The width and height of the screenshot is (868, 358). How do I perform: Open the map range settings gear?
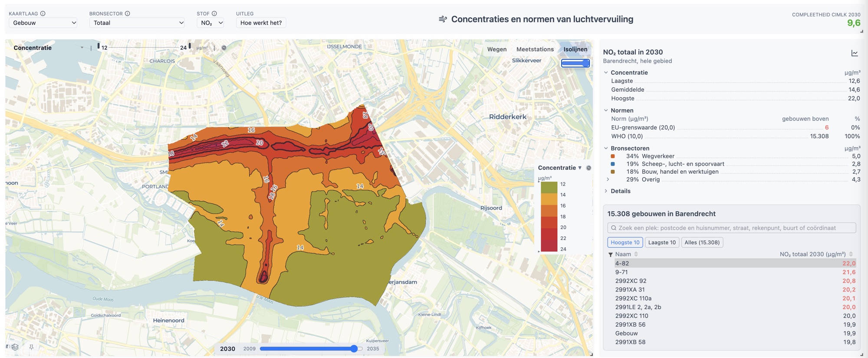[x=224, y=48]
